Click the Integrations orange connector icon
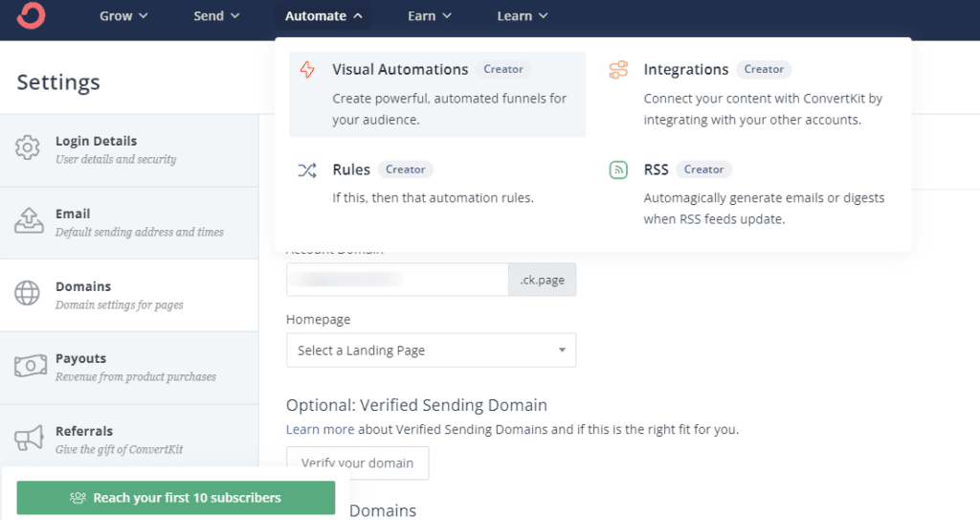The height and width of the screenshot is (520, 980). click(x=618, y=70)
